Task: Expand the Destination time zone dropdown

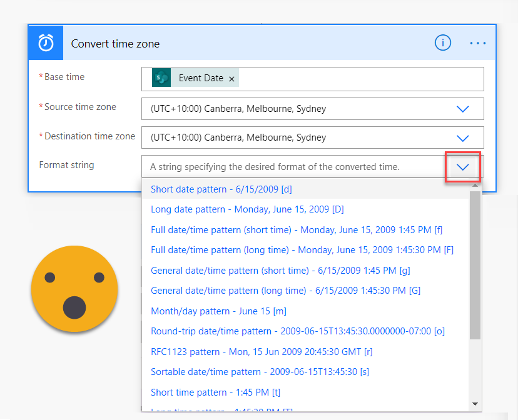Action: [462, 138]
